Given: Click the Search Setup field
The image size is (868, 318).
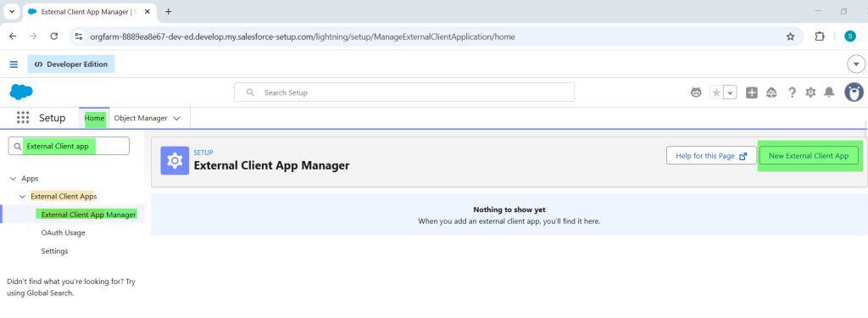Looking at the screenshot, I should point(404,92).
